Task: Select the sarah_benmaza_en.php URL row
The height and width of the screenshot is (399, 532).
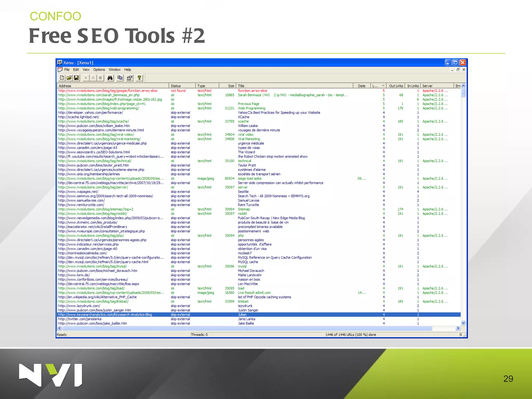Action: click(259, 95)
